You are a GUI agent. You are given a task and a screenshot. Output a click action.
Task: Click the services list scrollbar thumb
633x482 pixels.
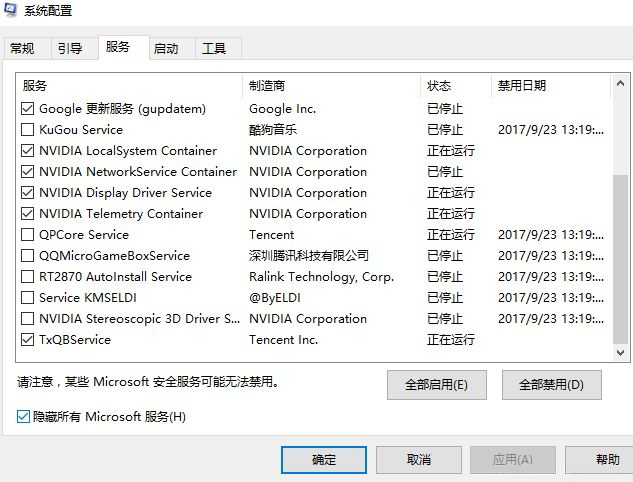pos(620,259)
